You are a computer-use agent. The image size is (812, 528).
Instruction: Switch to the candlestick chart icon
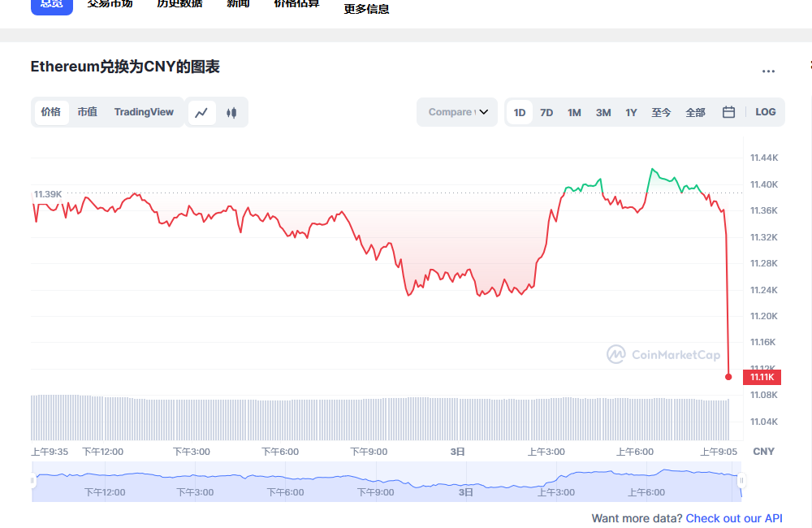pyautogui.click(x=231, y=112)
